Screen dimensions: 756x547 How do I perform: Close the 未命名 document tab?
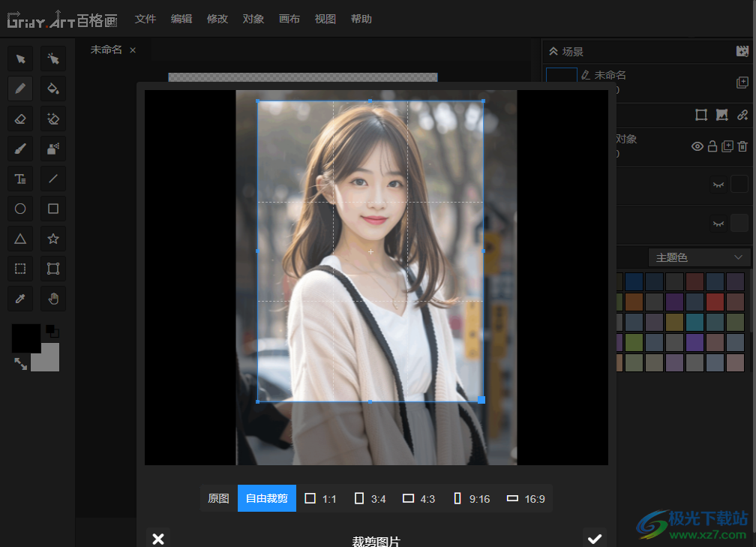[133, 50]
